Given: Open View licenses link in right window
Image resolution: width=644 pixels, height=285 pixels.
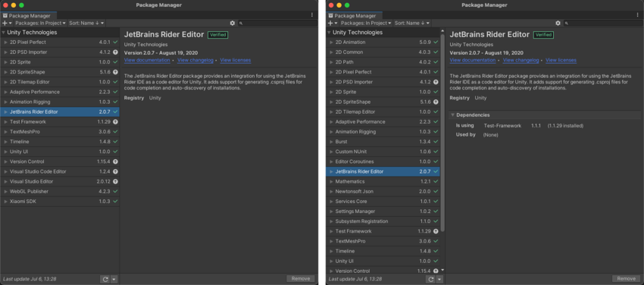Looking at the screenshot, I should pos(561,61).
